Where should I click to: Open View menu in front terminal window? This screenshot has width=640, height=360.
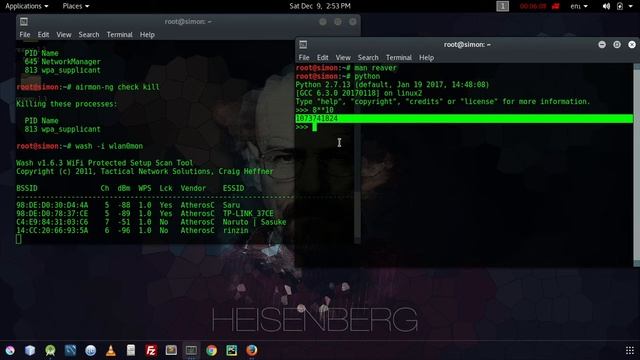pyautogui.click(x=343, y=58)
